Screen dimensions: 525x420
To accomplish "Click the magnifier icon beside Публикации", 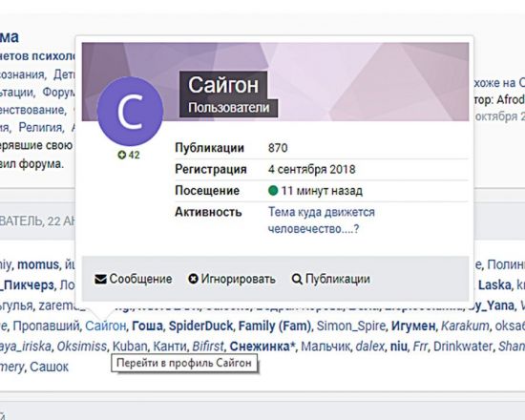I will click(297, 279).
